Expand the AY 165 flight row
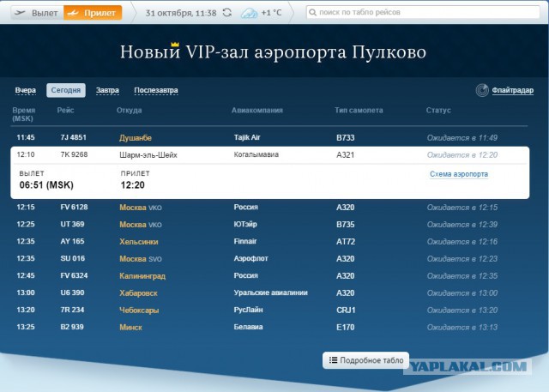 coord(269,242)
